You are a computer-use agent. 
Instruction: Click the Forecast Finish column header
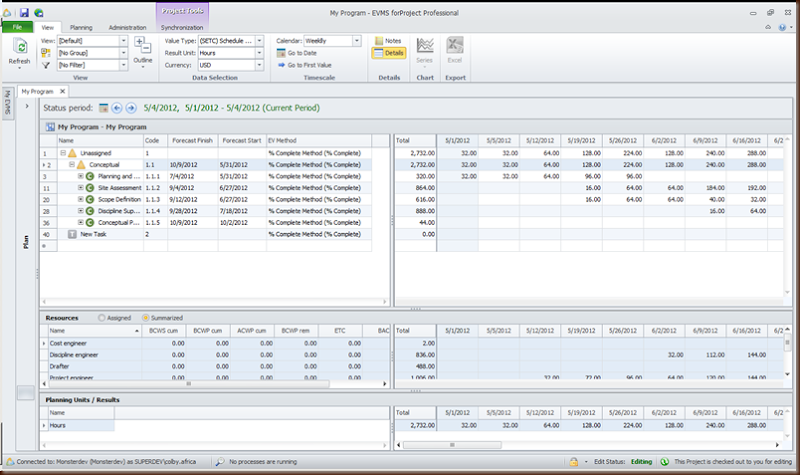[194, 141]
